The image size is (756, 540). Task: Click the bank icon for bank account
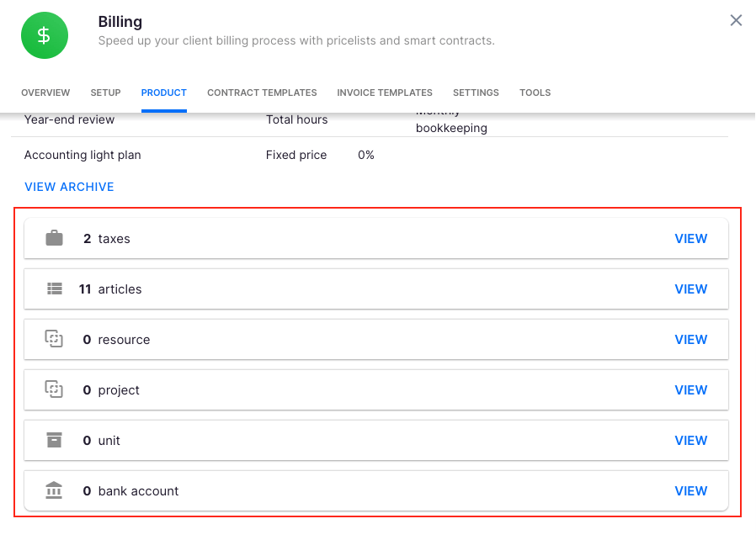pos(54,490)
